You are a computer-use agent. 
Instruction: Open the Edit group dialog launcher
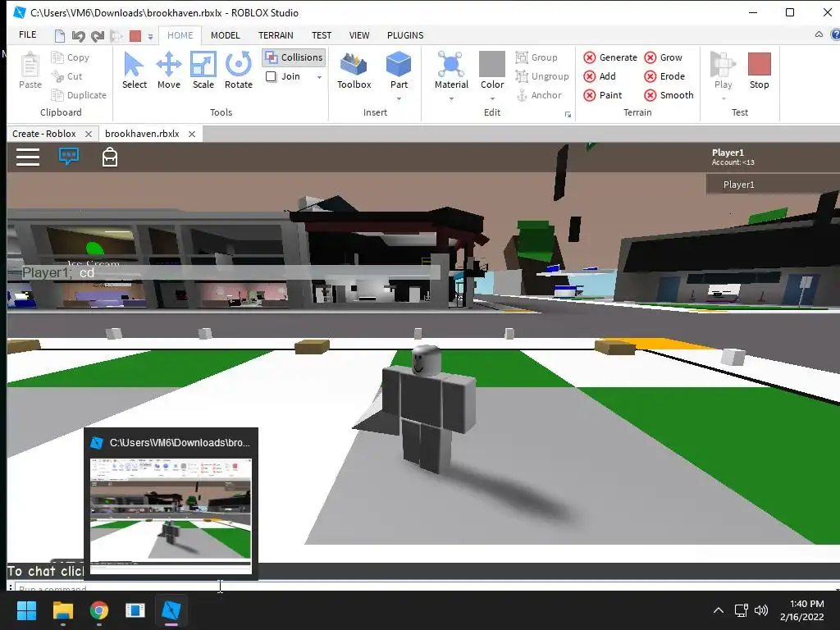pos(568,115)
